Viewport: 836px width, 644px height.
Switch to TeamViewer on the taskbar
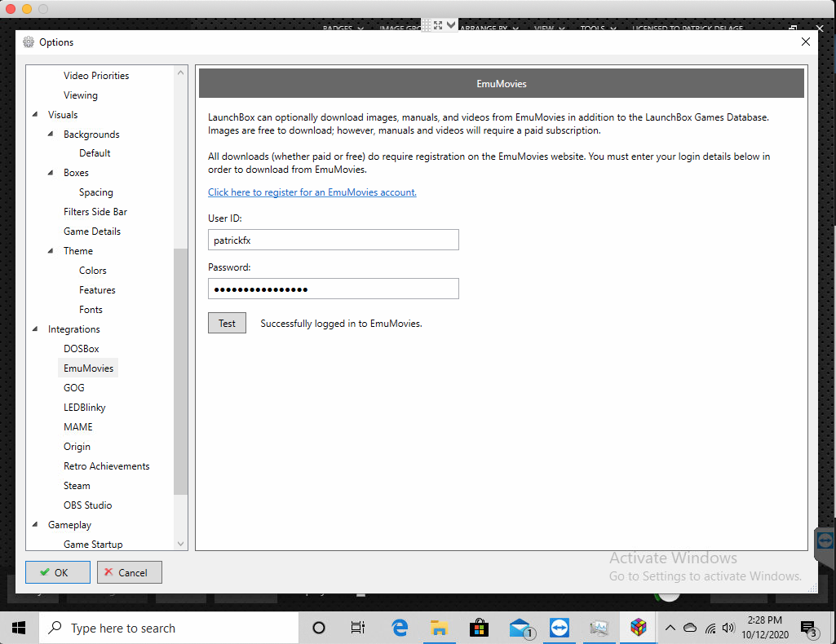(560, 628)
